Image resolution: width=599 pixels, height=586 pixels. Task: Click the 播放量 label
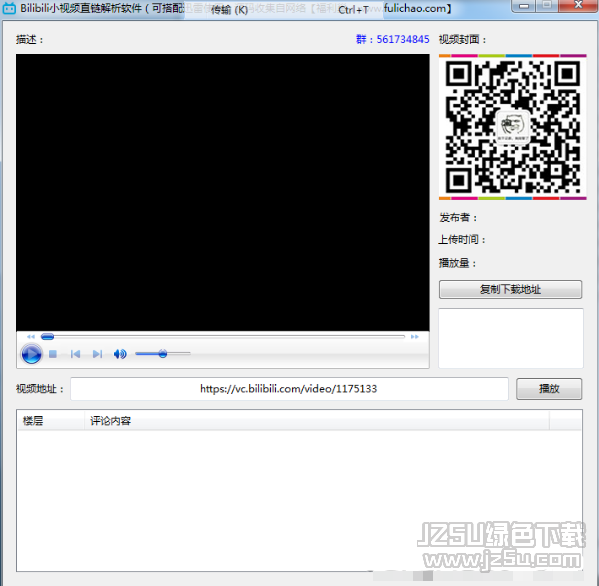point(458,263)
